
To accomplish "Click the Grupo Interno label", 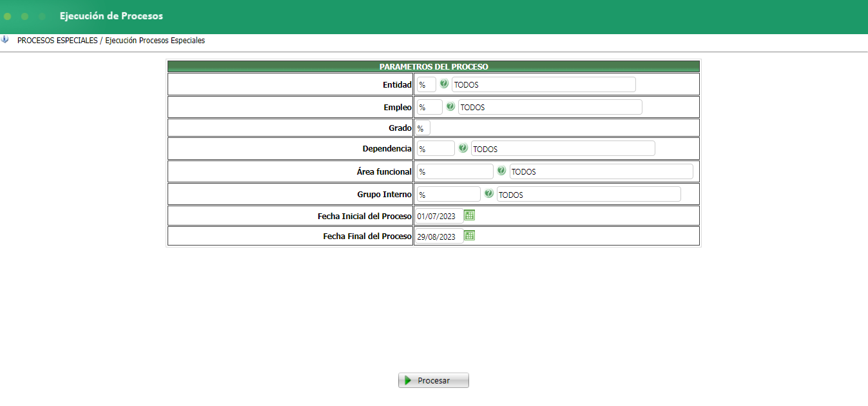I will pyautogui.click(x=385, y=194).
